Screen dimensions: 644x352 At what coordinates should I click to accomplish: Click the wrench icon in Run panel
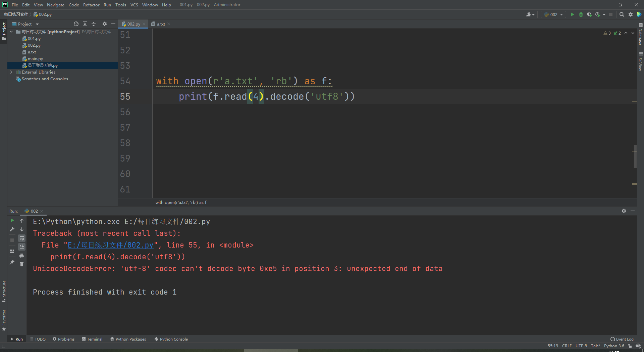point(12,229)
